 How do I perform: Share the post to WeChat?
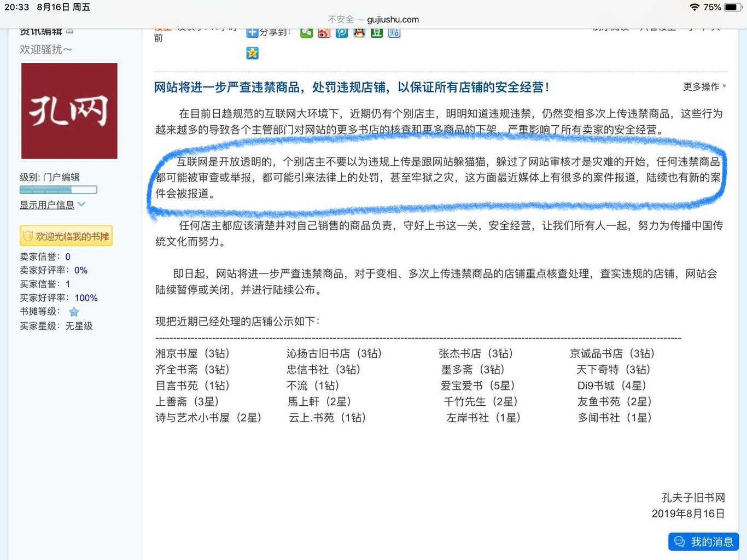coord(306,33)
